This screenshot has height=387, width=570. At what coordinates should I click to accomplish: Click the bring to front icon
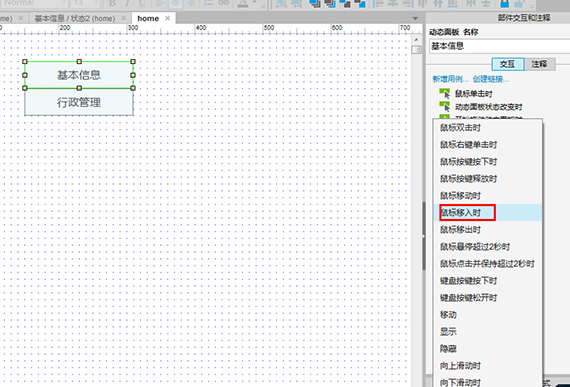pos(314,4)
